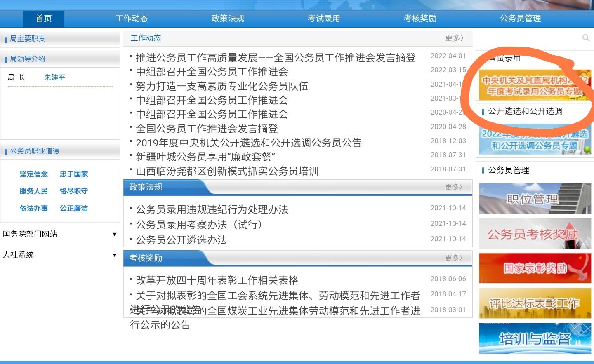Open the 评比达标表彰工作 banner
594x364 pixels.
pos(535,303)
